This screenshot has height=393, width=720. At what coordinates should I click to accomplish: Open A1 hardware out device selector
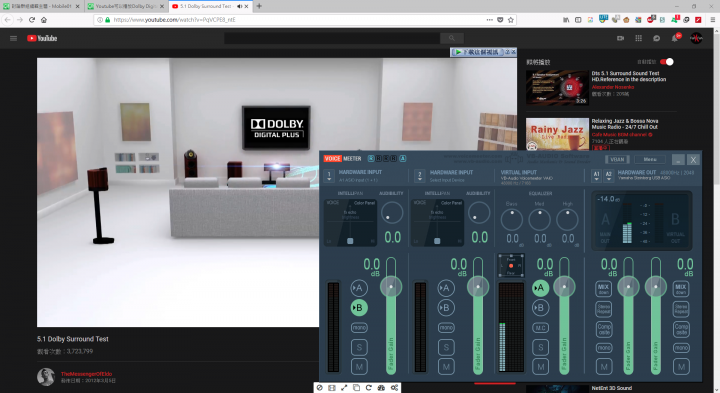[x=596, y=176]
